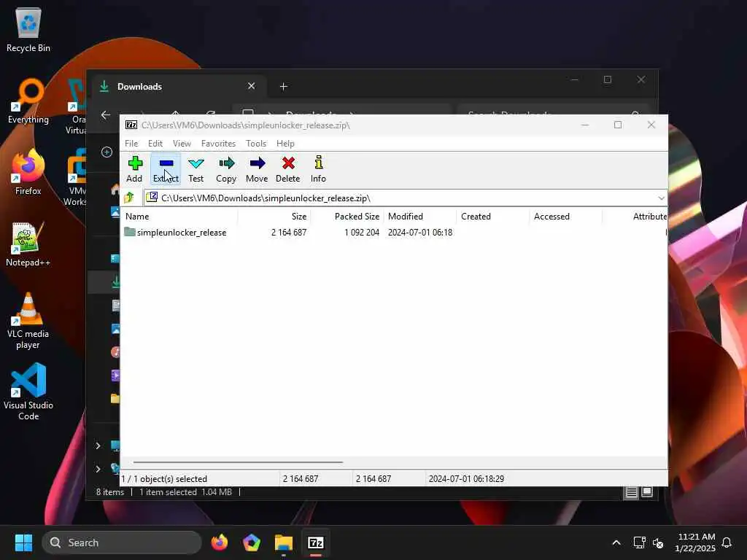Choose the Move toolbar icon
The image size is (747, 560).
[257, 169]
